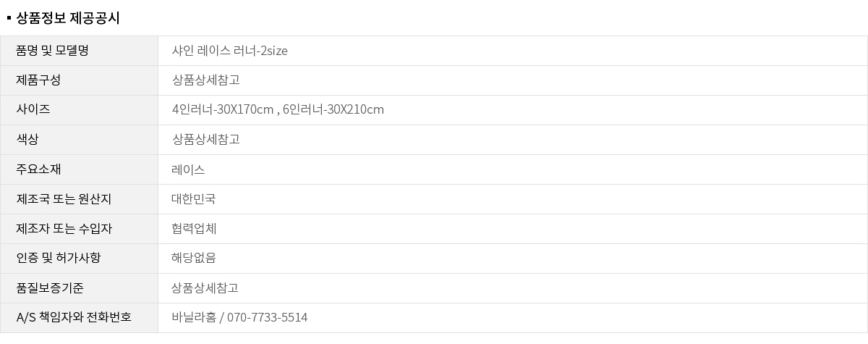This screenshot has width=868, height=344.
Task: Click the square bullet before 상품정보 제공공시
Action: (9, 18)
